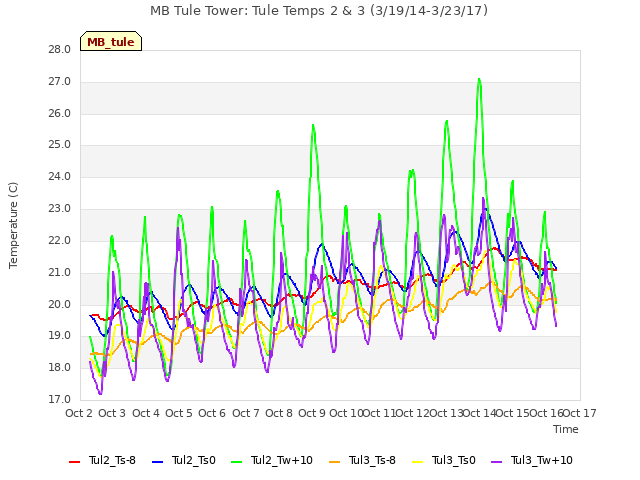Select the Tul2_Tw+10 legend label

282,460
